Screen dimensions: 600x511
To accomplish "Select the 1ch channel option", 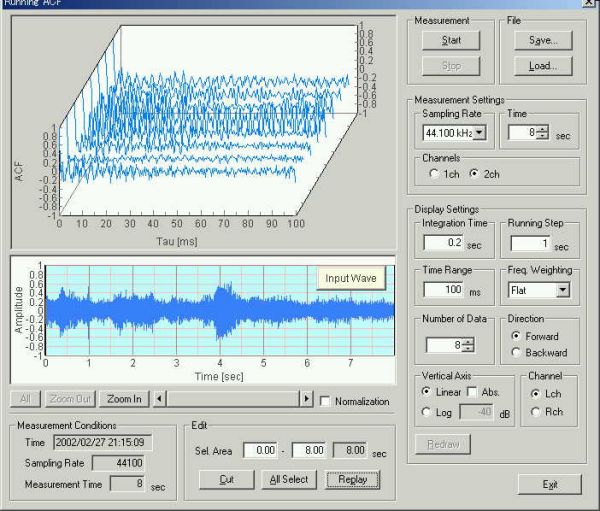I will point(434,174).
